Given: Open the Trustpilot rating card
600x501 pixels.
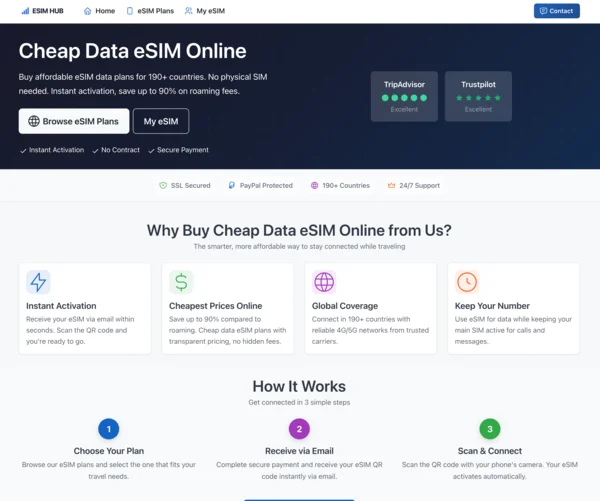Looking at the screenshot, I should (x=478, y=96).
